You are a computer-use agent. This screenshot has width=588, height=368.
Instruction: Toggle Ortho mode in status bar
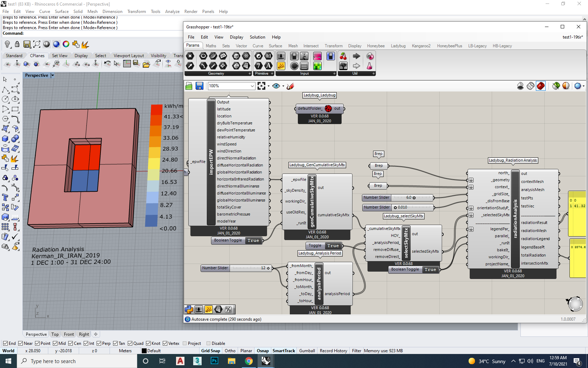tap(230, 351)
